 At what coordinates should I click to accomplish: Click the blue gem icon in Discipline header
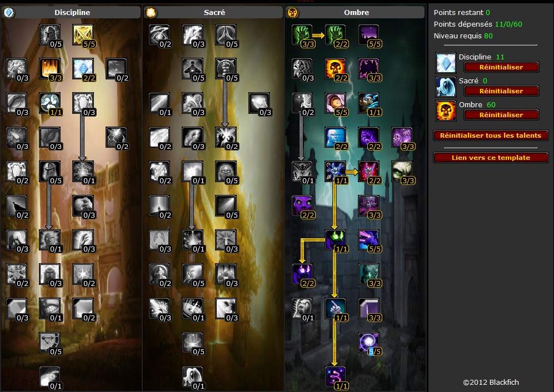[x=8, y=13]
